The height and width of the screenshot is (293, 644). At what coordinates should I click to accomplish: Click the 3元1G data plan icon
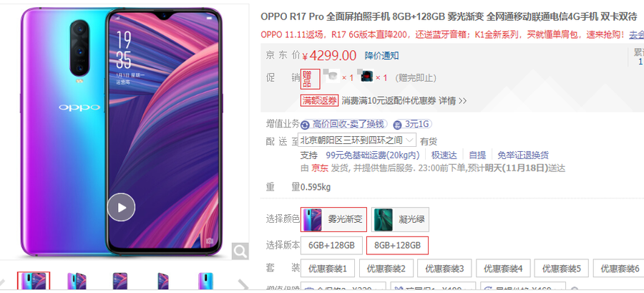click(x=397, y=124)
